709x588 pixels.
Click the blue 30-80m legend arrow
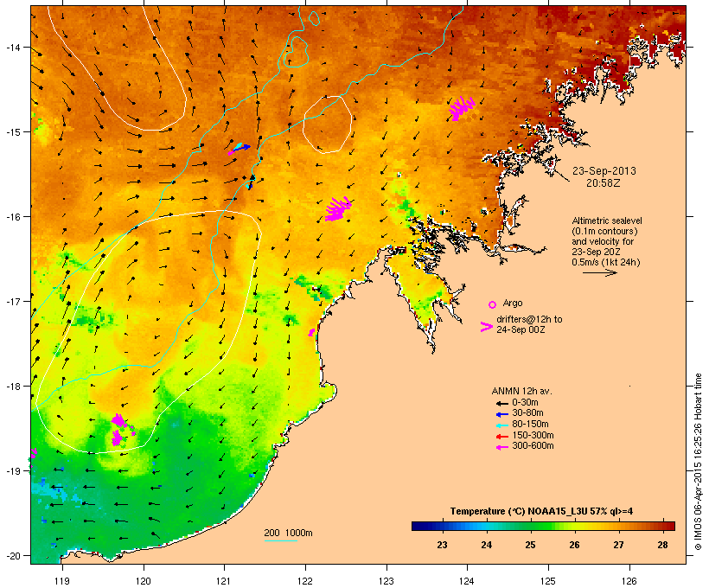[501, 414]
